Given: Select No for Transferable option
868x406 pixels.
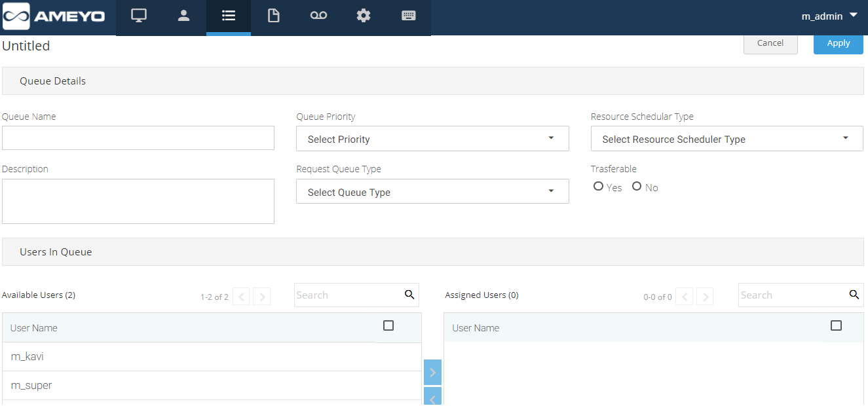Looking at the screenshot, I should coord(636,187).
